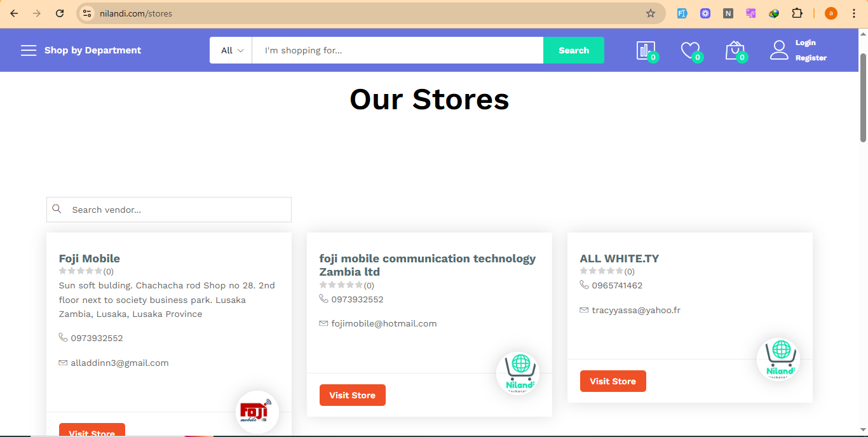The height and width of the screenshot is (437, 868).
Task: Expand the All categories dropdown
Action: coord(231,51)
